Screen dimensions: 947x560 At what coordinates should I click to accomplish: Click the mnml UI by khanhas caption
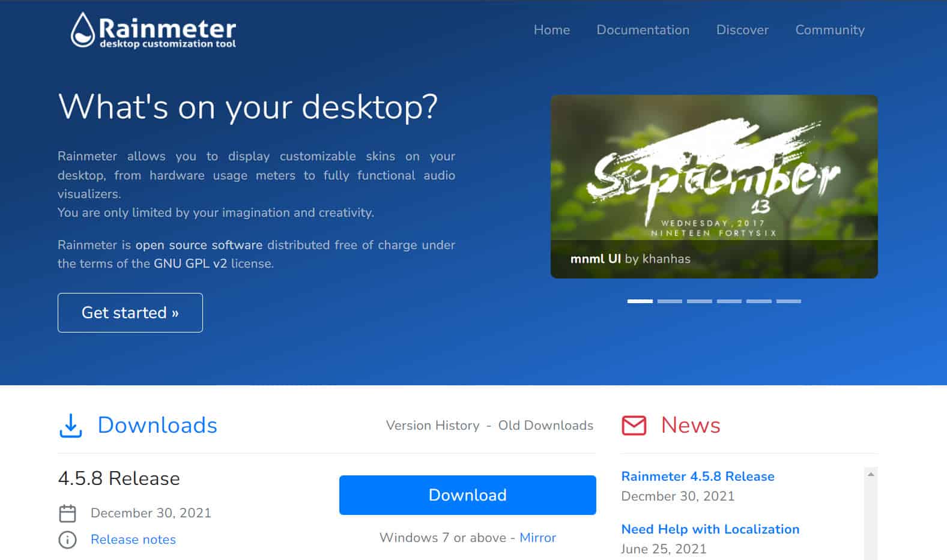tap(631, 259)
